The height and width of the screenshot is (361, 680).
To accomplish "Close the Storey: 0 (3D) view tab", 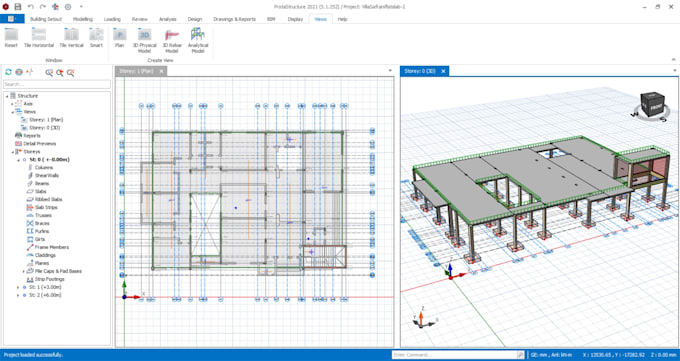I will tap(443, 71).
